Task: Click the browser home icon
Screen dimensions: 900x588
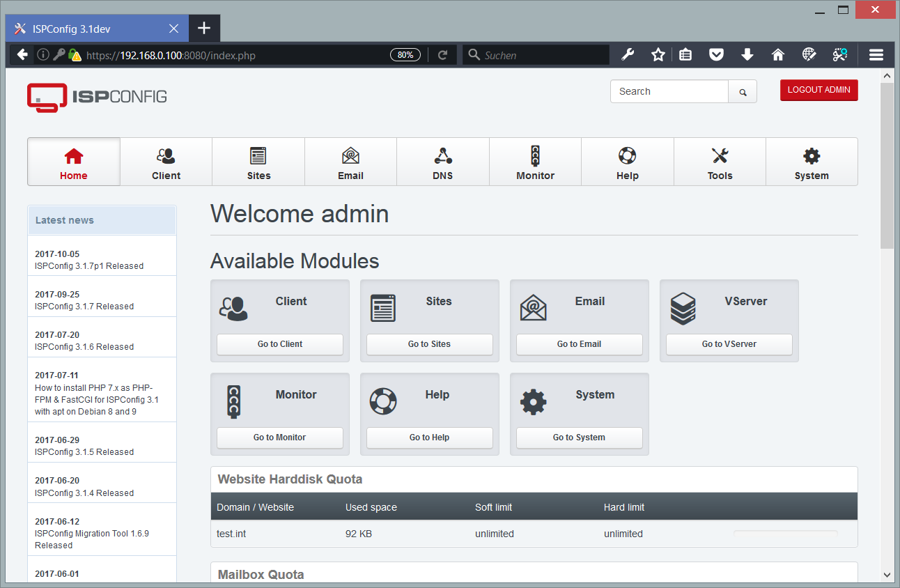Action: pyautogui.click(x=778, y=54)
